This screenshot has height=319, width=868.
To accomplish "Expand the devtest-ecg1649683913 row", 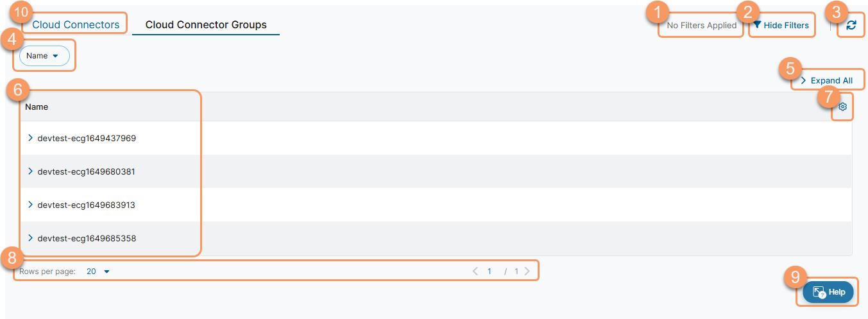I will pyautogui.click(x=30, y=205).
